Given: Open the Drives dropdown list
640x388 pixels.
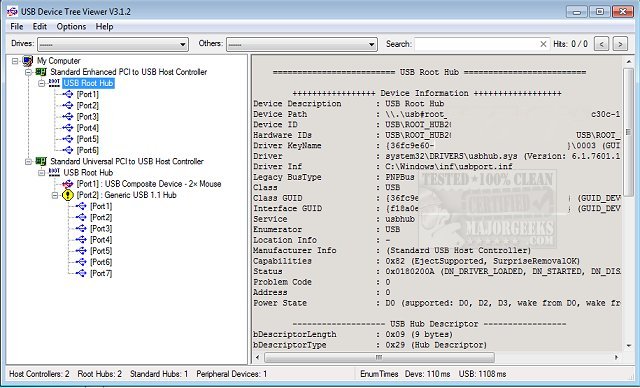Looking at the screenshot, I should (x=113, y=44).
